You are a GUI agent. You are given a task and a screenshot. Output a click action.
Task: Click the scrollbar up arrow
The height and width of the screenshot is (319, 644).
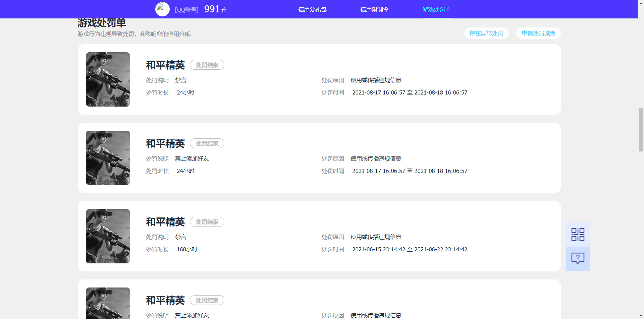[641, 3]
